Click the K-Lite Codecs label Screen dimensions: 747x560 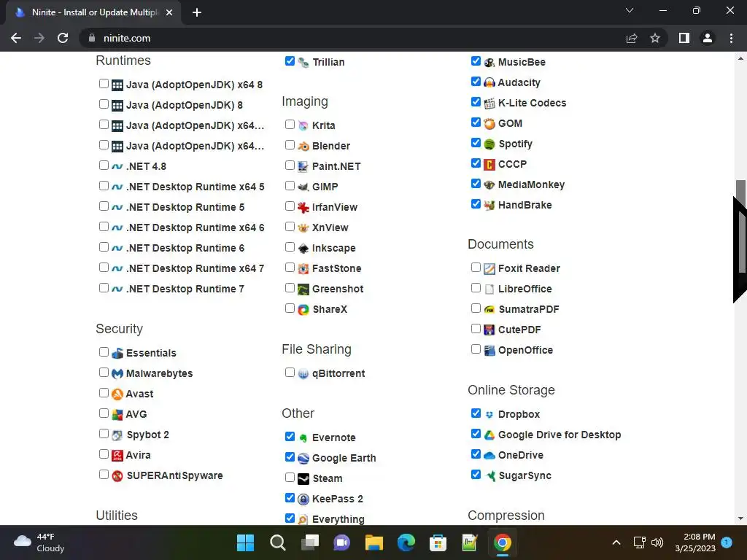tap(532, 103)
